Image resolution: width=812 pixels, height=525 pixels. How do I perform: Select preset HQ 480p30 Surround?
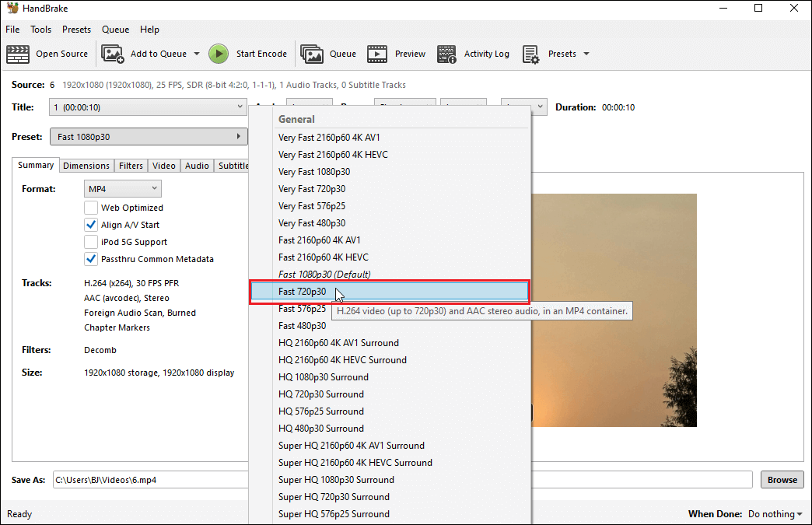click(x=390, y=429)
